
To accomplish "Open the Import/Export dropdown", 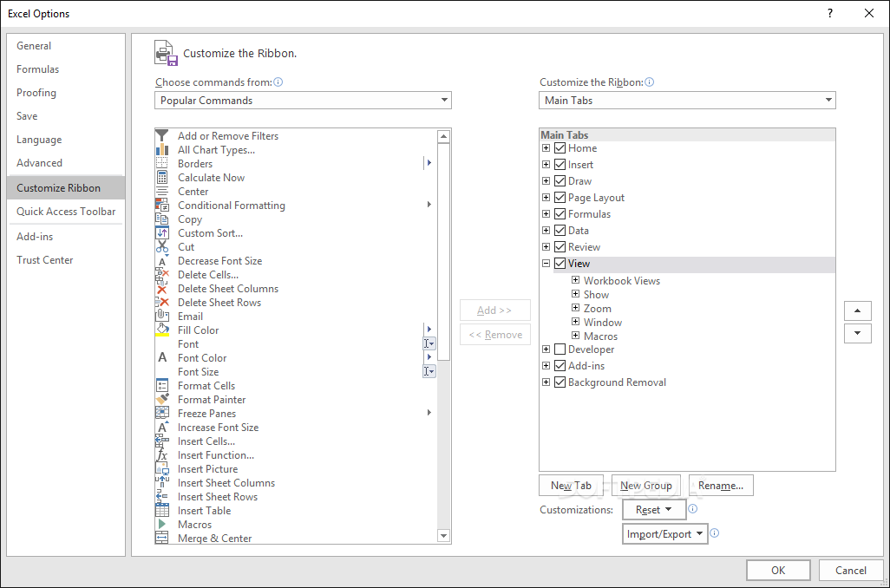I will click(665, 534).
